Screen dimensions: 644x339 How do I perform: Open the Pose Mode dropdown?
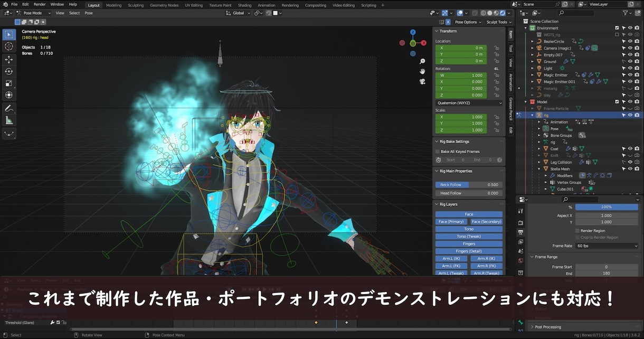coord(34,13)
